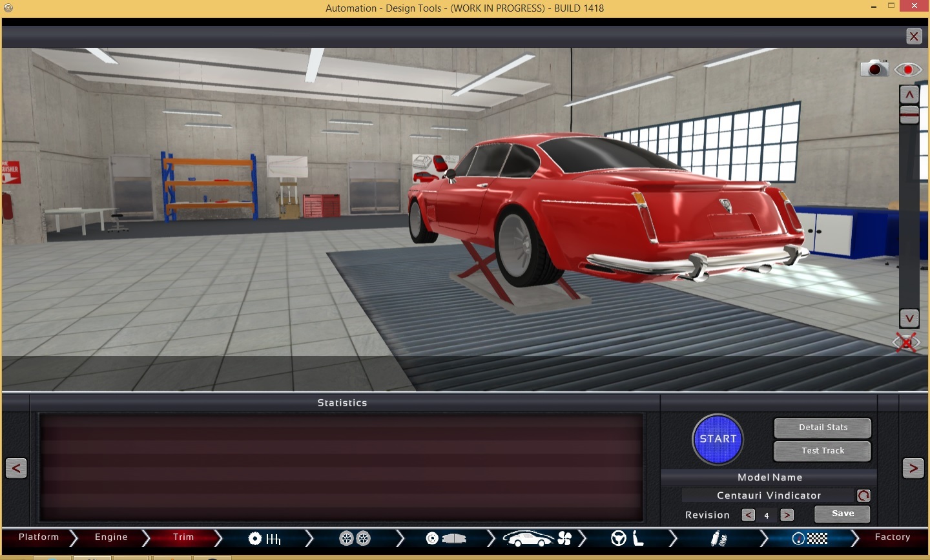Open Detail Stats
Image resolution: width=930 pixels, height=560 pixels.
823,428
